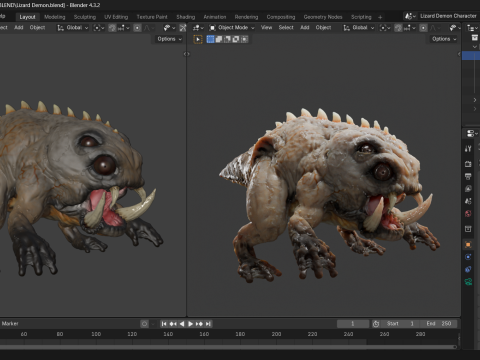Viewport: 480px width, 360px height.
Task: Switch to the UV Editing workspace tab
Action: click(x=116, y=17)
